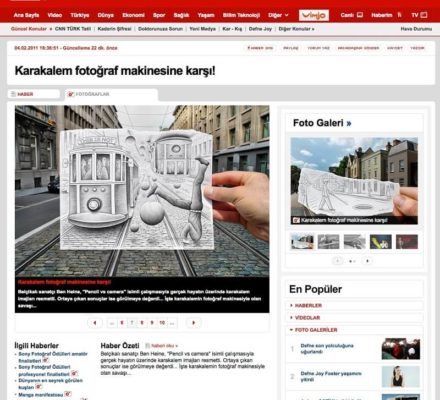
Task: Expand the Videolar section under En Popüler
Action: point(355,318)
